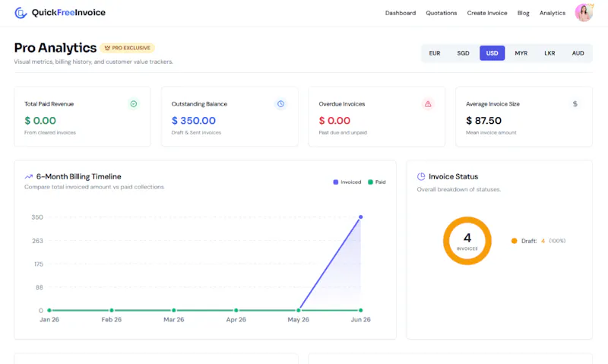Click the '4 INVOICES' donut center label
Screen dimensions: 608x364
467,241
